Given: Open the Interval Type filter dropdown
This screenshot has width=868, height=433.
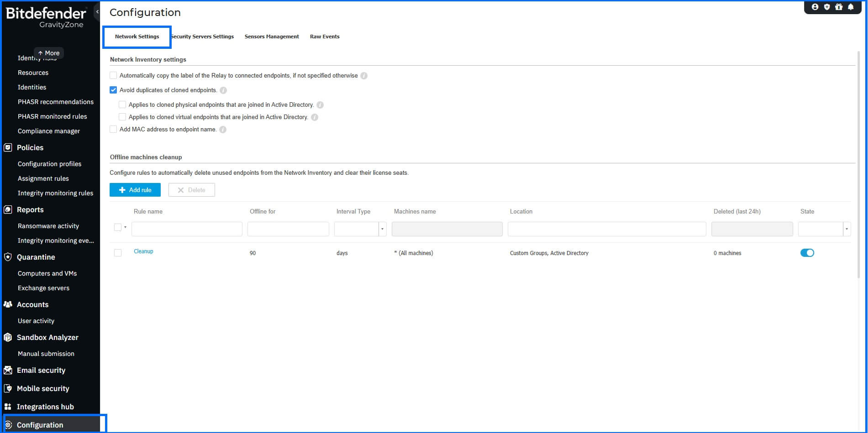Looking at the screenshot, I should [x=383, y=229].
